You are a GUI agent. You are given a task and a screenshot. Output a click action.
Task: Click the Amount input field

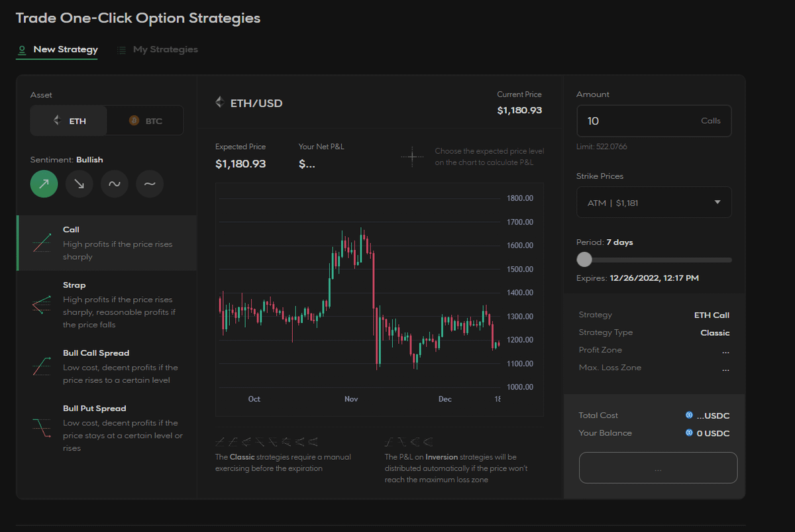(x=636, y=121)
